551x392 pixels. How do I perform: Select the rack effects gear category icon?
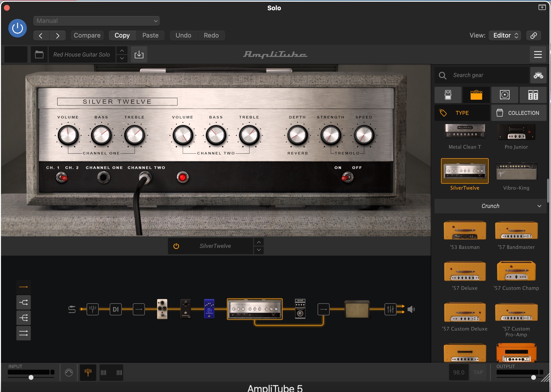pos(533,95)
